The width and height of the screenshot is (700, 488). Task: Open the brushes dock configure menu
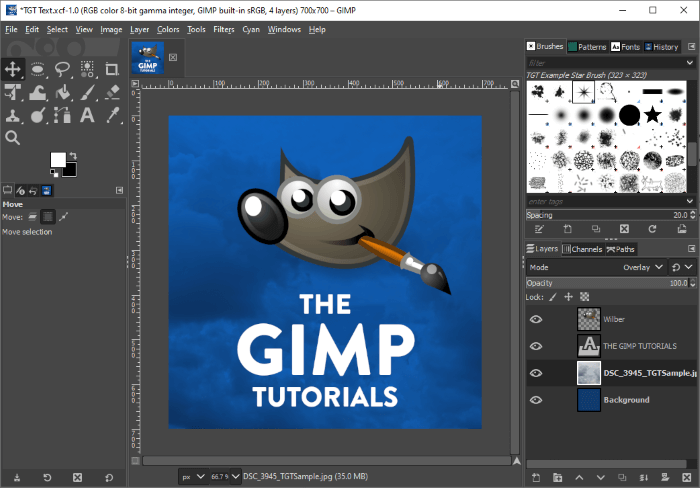692,46
